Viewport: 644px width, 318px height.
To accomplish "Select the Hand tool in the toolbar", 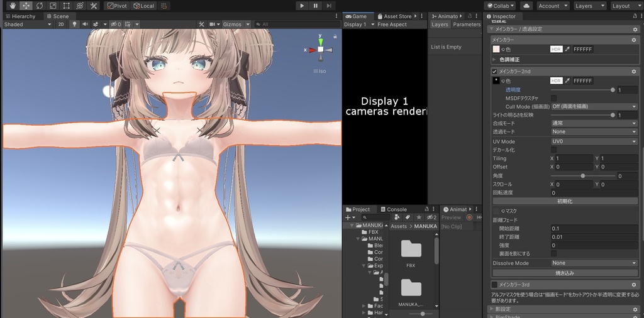I will tap(13, 6).
